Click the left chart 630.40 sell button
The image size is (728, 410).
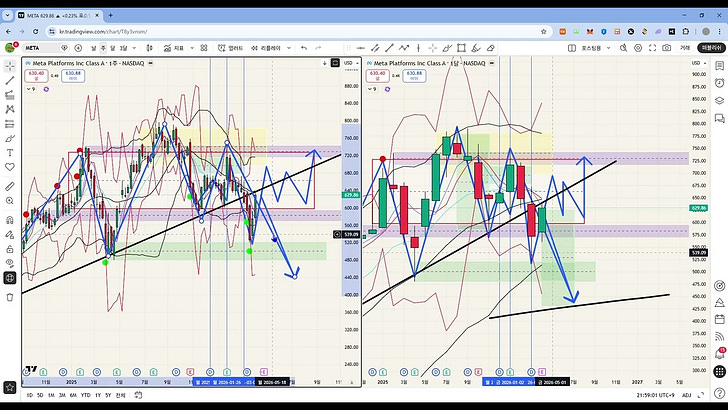point(36,76)
